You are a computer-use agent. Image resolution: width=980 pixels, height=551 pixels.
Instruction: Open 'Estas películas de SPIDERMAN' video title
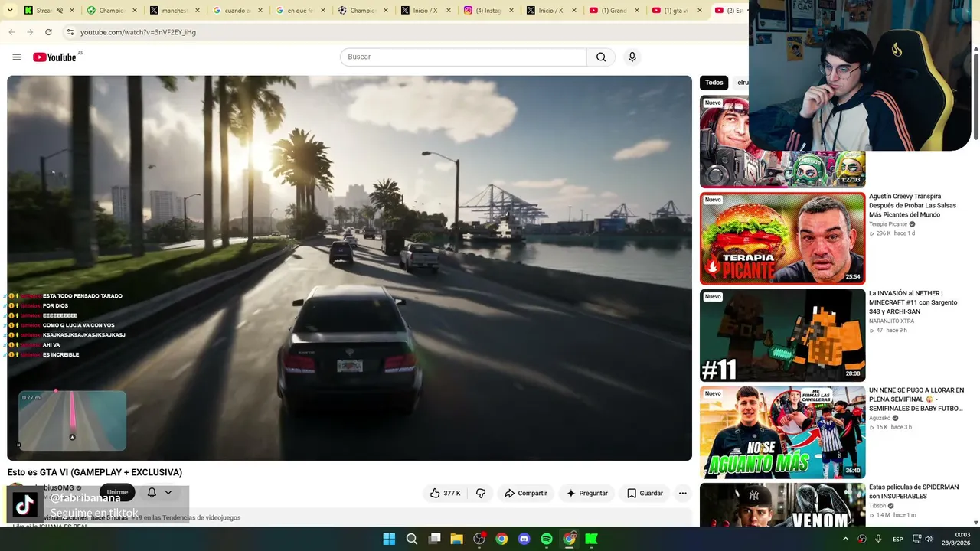point(913,491)
